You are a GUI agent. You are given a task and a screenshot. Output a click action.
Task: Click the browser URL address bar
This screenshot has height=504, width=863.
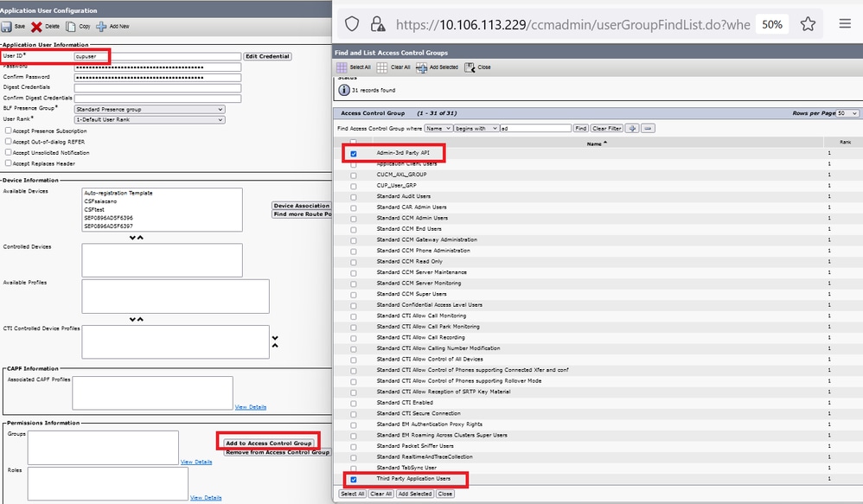click(x=572, y=25)
